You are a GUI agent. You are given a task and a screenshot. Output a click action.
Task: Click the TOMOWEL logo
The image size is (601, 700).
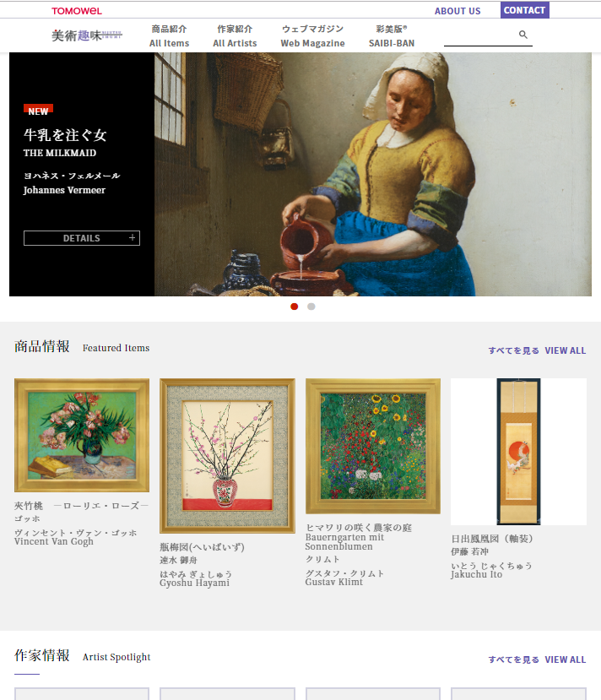(77, 11)
